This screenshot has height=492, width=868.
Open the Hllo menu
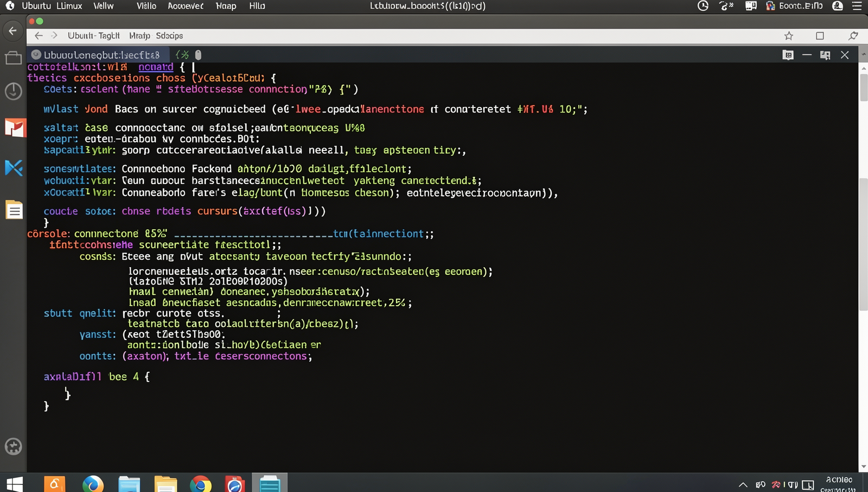[x=257, y=6]
